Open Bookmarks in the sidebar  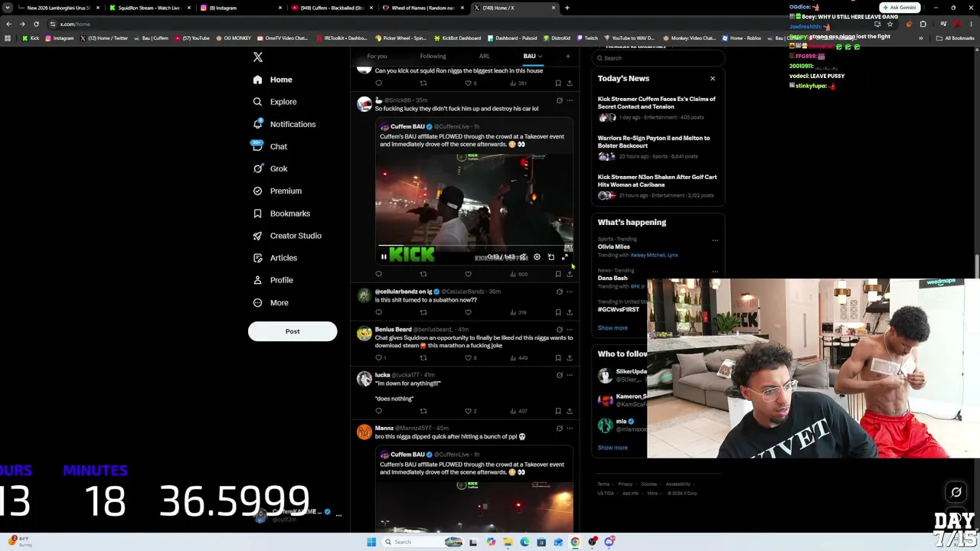click(281, 214)
